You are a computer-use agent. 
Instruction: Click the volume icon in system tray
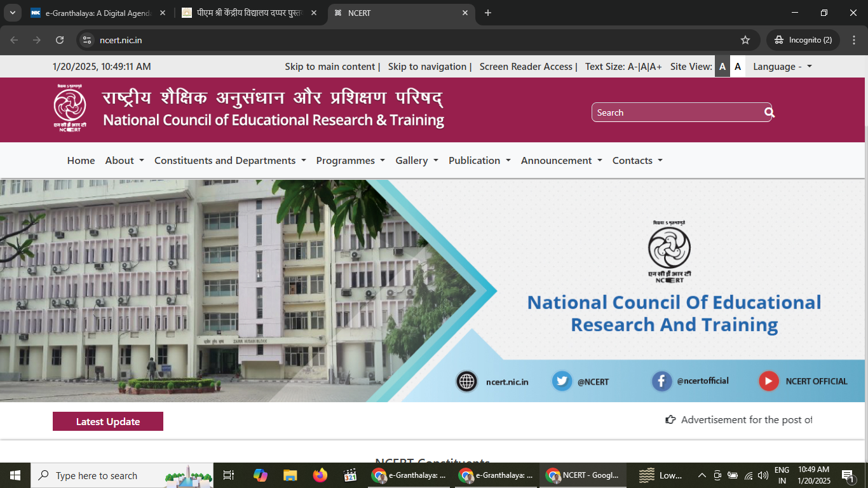763,475
